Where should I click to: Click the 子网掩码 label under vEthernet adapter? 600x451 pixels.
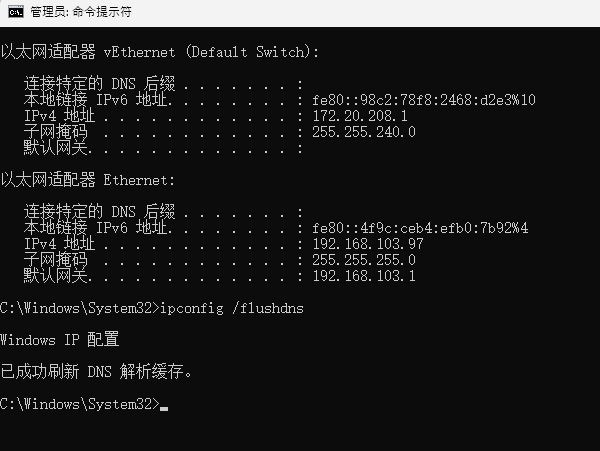tap(56, 132)
